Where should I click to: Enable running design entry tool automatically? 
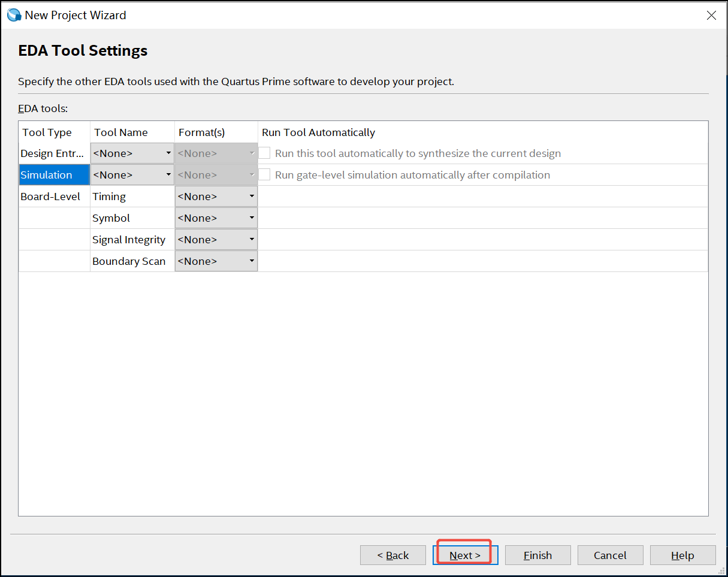[265, 153]
